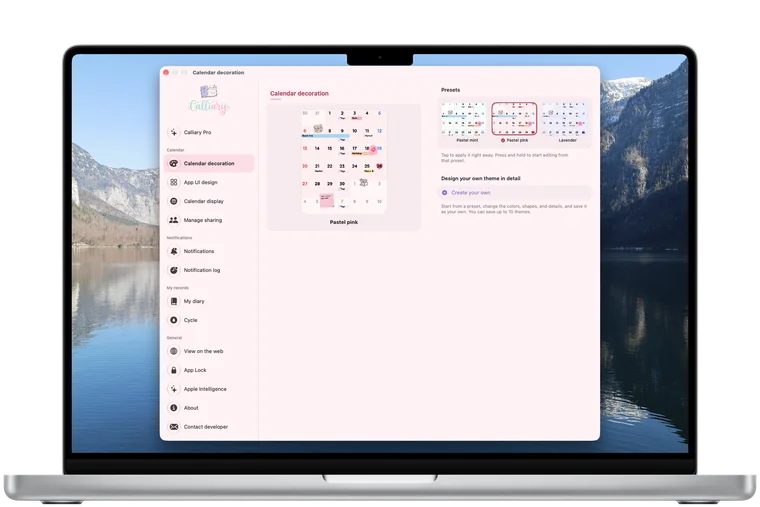
Task: Open Manage sharing
Action: [x=209, y=220]
